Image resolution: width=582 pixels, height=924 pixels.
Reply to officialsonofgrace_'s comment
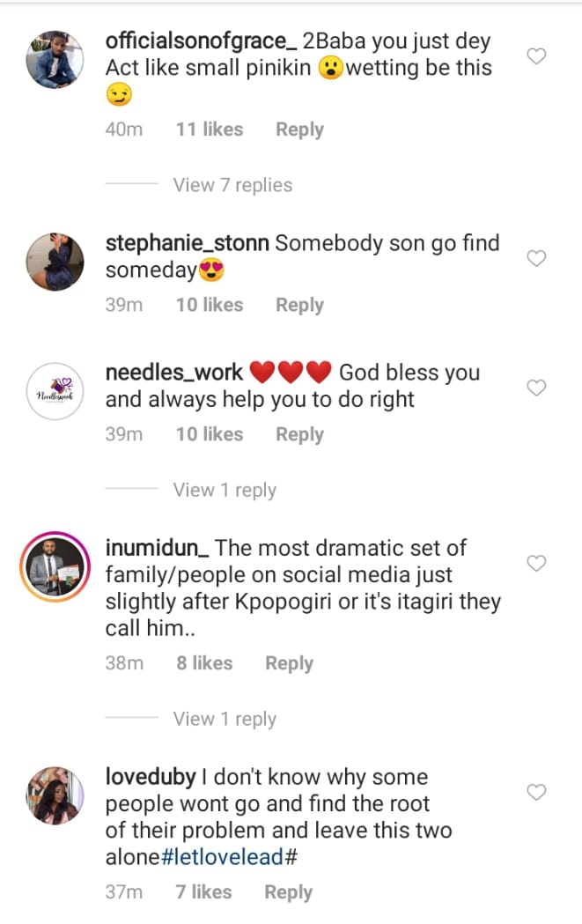point(299,129)
